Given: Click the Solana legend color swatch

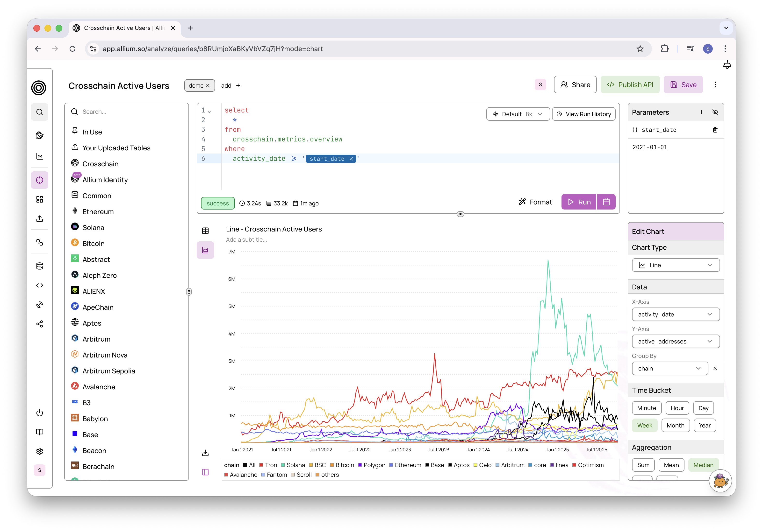Looking at the screenshot, I should [x=283, y=465].
